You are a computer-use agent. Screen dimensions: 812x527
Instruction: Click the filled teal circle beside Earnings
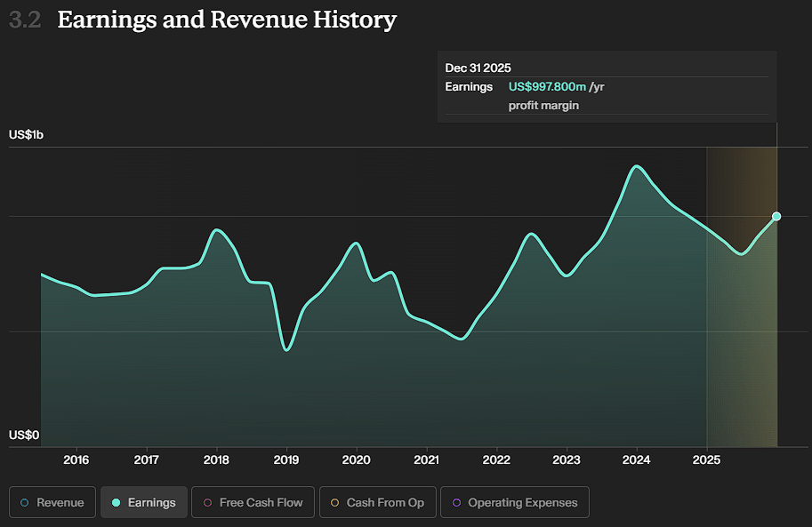[x=116, y=503]
